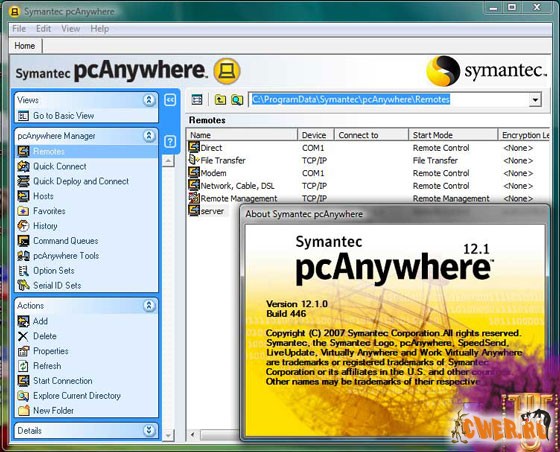Collapse the Actions panel chevron
The height and width of the screenshot is (452, 560).
coord(149,306)
